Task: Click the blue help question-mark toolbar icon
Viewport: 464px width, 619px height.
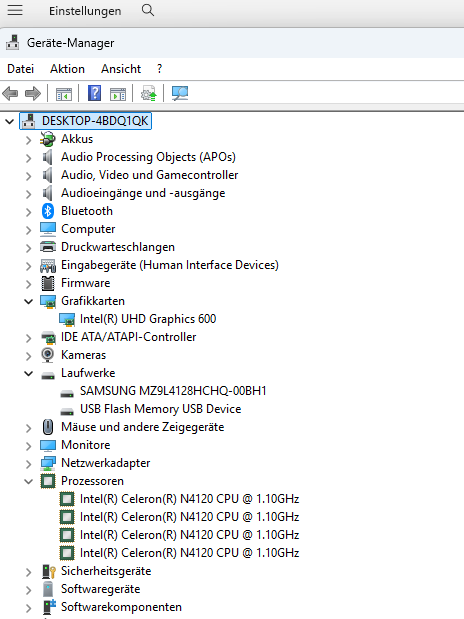Action: [94, 94]
